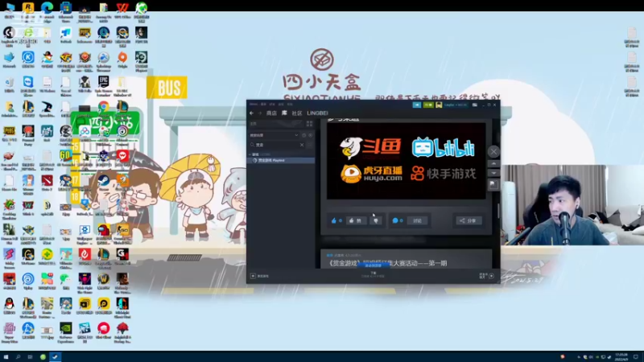Click the previous (up) arrow on overlay
Viewport: 644px width, 362px height.
[493, 164]
